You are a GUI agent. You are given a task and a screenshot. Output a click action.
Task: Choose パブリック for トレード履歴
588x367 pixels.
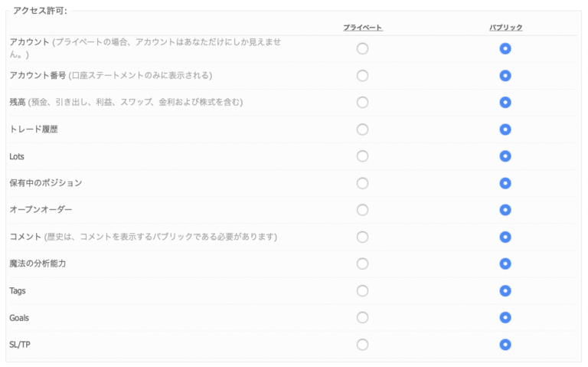[x=505, y=129]
